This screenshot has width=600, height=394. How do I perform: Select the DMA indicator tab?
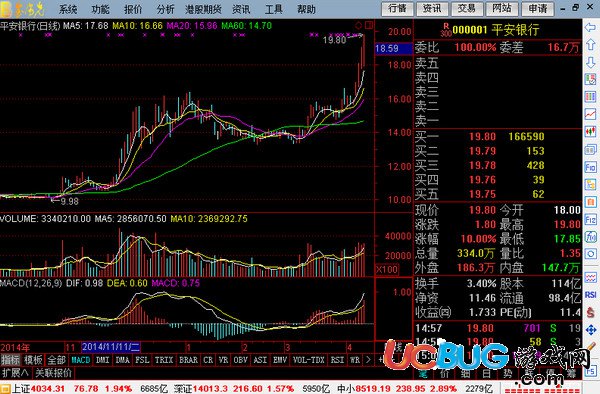tap(122, 360)
